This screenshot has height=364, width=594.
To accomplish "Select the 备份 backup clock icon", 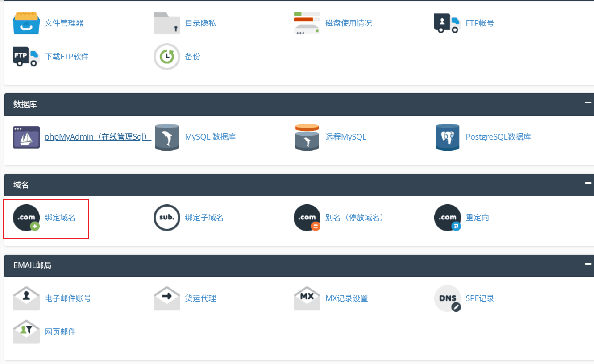I will pyautogui.click(x=167, y=57).
